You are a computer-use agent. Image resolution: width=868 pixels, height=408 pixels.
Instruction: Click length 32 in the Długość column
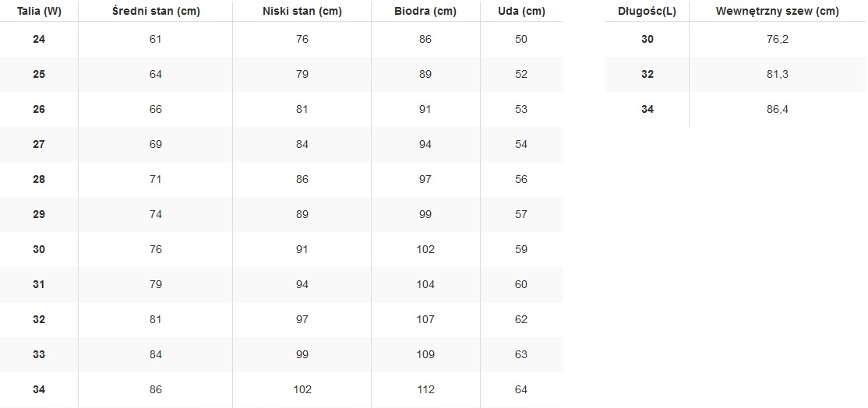pos(647,74)
